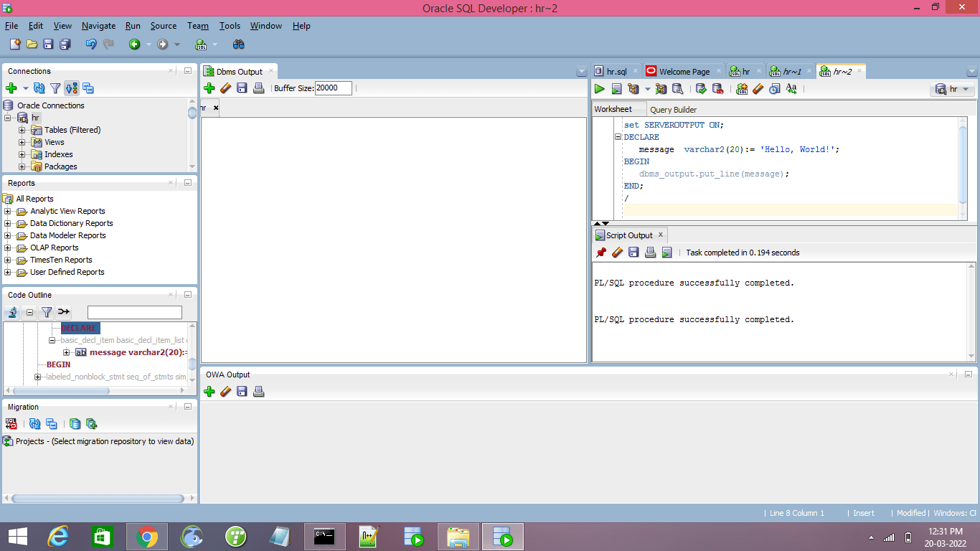Open Google Chrome from the taskbar
The image size is (980, 551).
point(147,537)
